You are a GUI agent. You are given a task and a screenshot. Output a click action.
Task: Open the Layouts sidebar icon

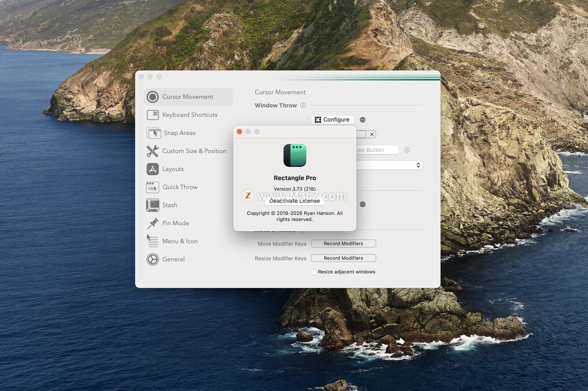click(x=153, y=169)
